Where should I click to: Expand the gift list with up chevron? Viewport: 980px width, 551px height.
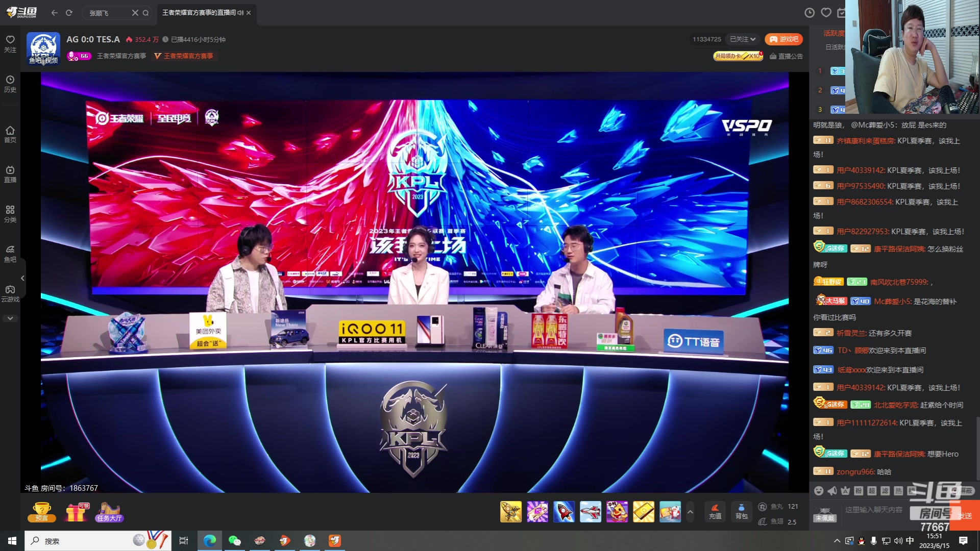coord(690,512)
